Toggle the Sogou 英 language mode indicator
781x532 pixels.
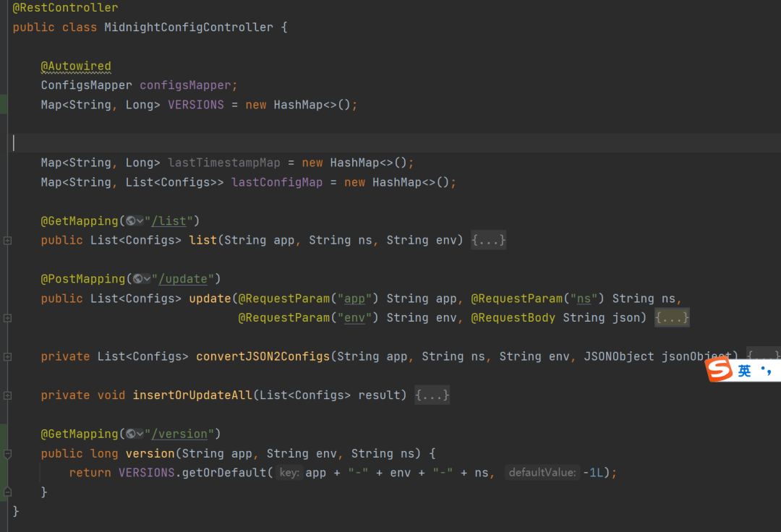(x=744, y=371)
